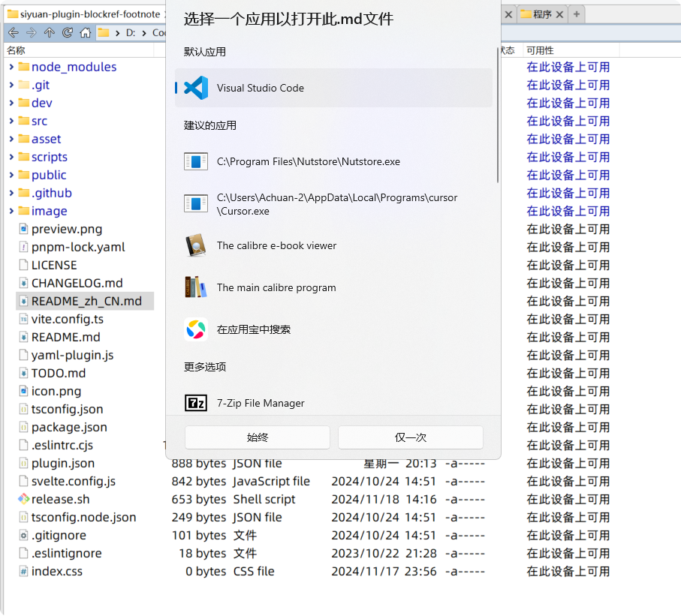Select .gitignore file
This screenshot has height=616, width=681.
[x=59, y=535]
